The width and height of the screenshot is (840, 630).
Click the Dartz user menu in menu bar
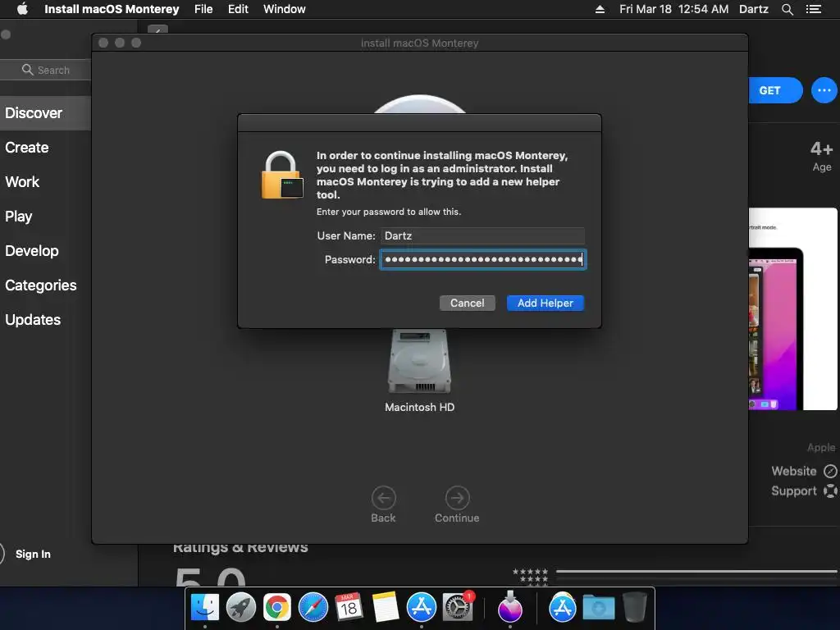(753, 9)
